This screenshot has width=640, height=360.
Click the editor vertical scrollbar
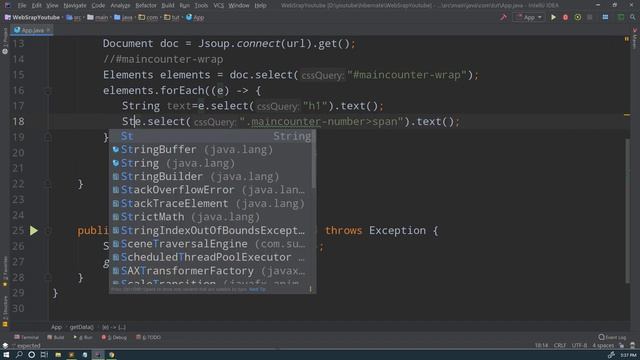click(627, 210)
